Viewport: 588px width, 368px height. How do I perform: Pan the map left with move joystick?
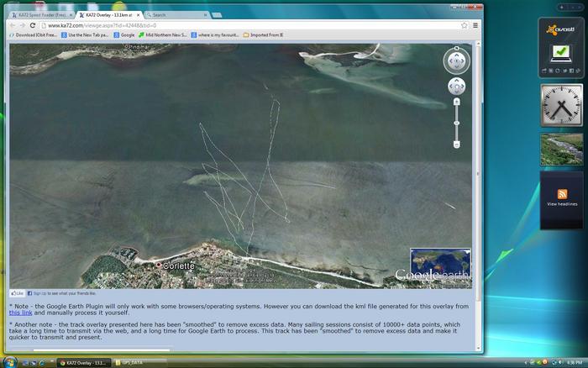point(451,87)
